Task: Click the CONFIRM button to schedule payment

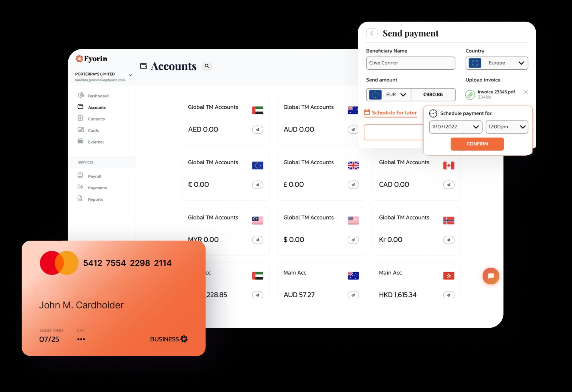Action: pos(477,144)
